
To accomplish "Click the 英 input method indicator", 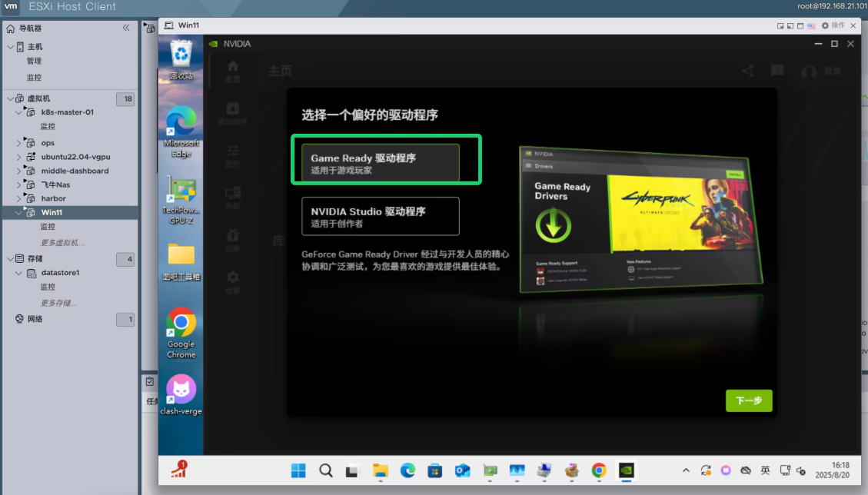I will tap(765, 470).
